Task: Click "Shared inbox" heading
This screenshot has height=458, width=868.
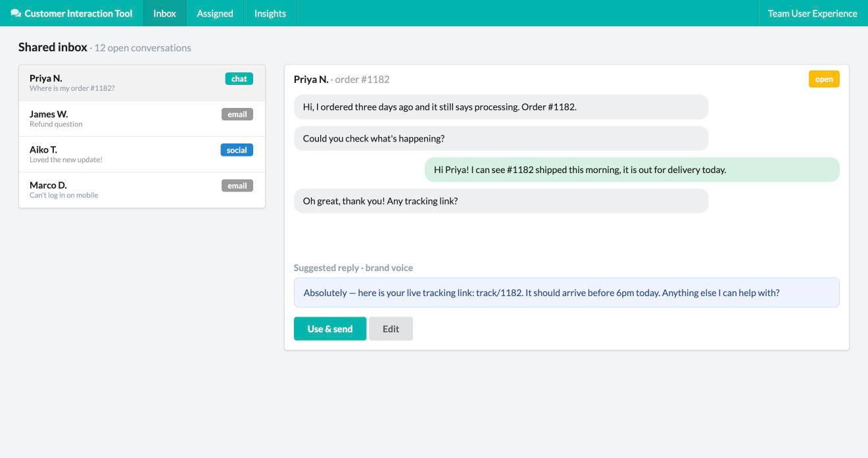Action: click(53, 47)
